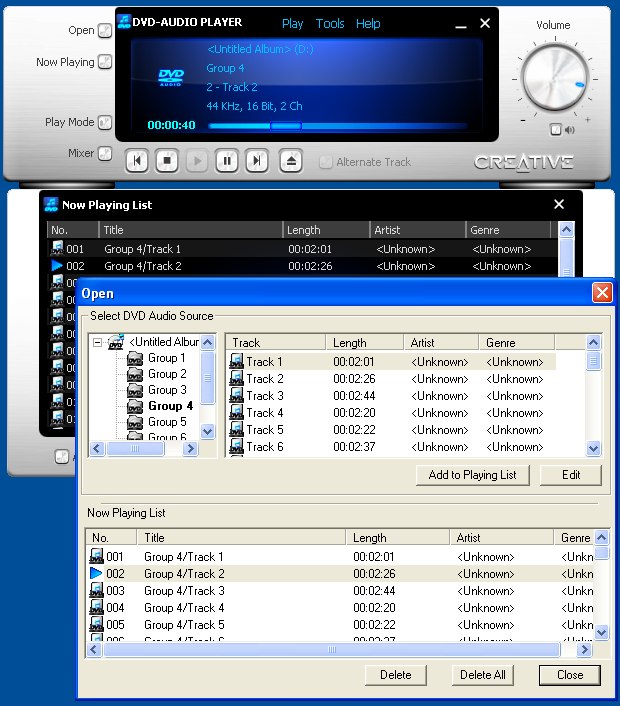620x706 pixels.
Task: Select 004 Group 4/Track 4 in dialog list
Action: 340,608
